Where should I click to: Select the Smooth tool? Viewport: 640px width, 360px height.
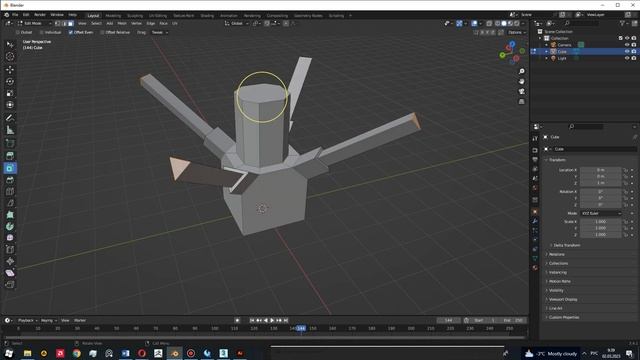tap(10, 238)
